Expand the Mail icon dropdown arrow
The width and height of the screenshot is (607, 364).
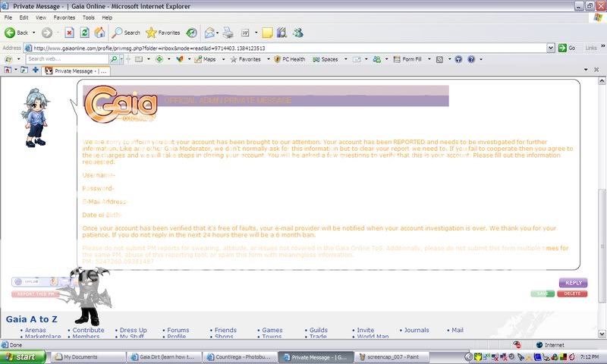click(217, 33)
